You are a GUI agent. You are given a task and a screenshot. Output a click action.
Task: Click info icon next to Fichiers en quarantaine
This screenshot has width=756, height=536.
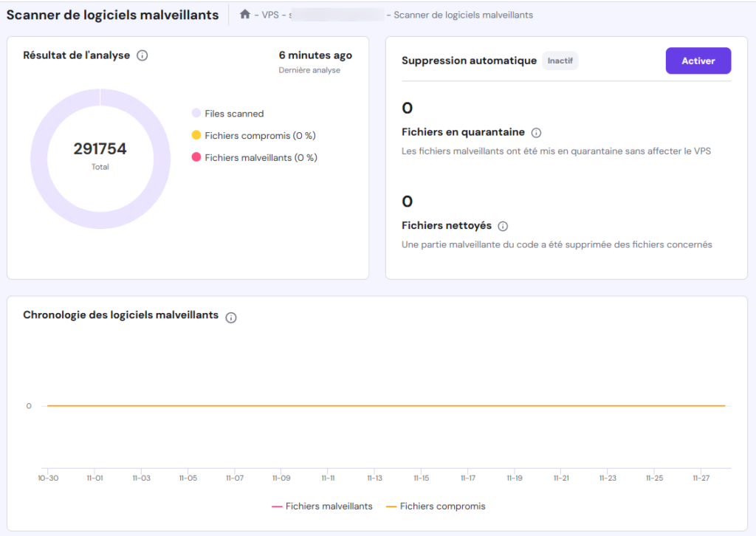click(x=536, y=133)
